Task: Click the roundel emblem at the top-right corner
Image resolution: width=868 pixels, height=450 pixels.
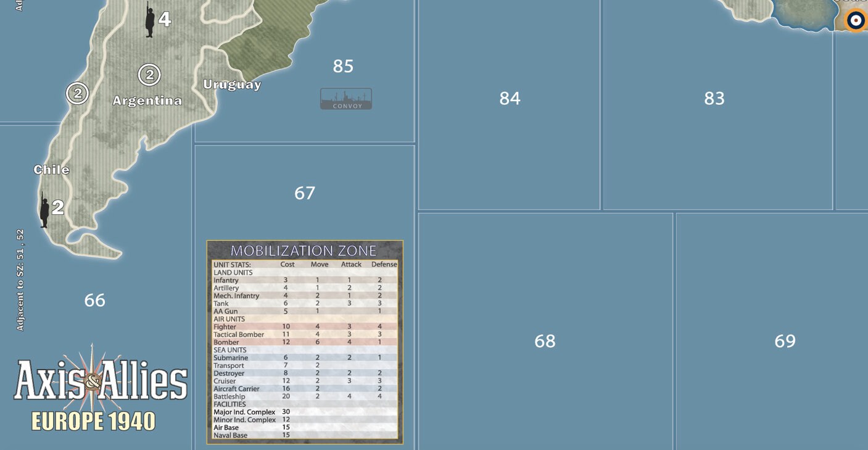Action: (856, 20)
